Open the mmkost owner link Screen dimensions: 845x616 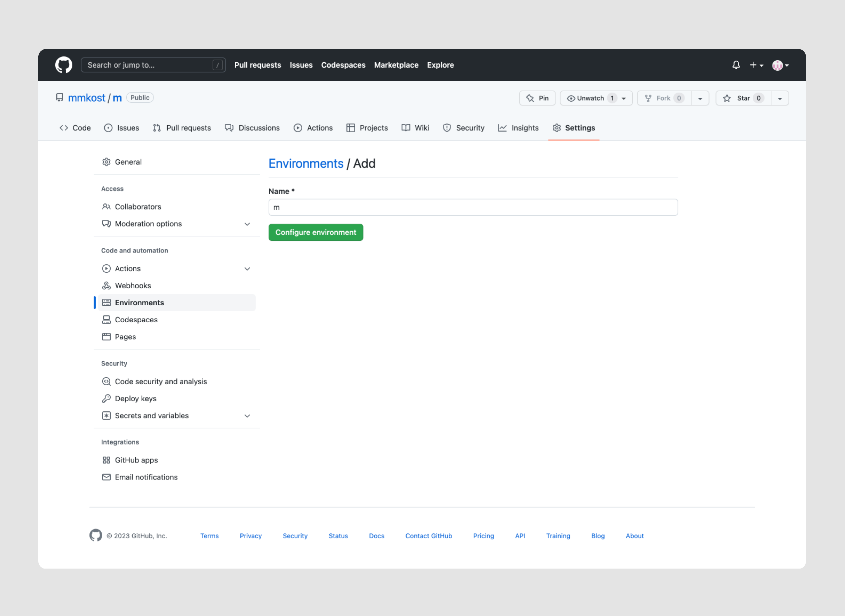point(87,98)
